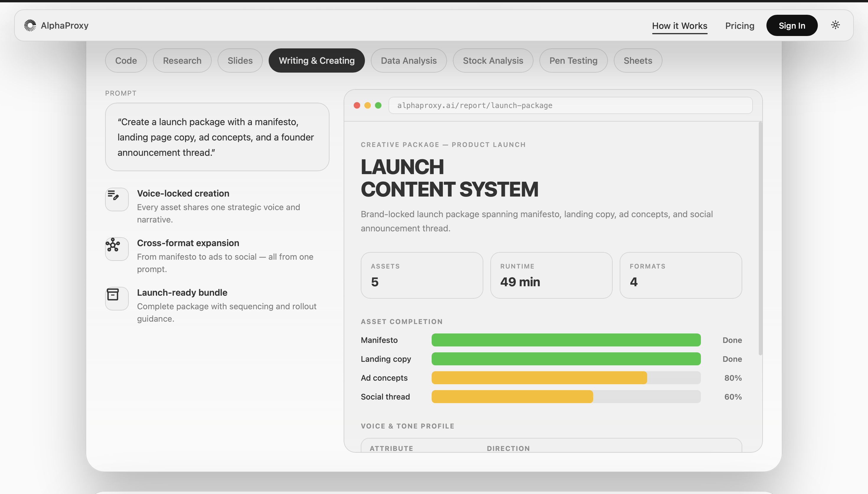868x494 pixels.
Task: Click the Sign In button
Action: pos(792,25)
